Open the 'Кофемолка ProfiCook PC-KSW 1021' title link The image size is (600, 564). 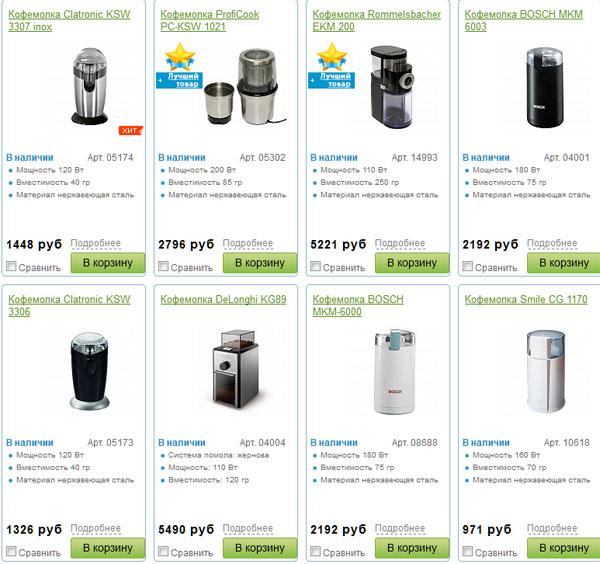pyautogui.click(x=209, y=21)
